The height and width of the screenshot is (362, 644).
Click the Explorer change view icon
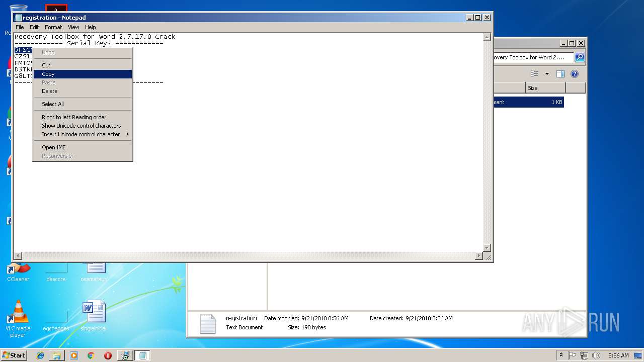click(x=535, y=74)
